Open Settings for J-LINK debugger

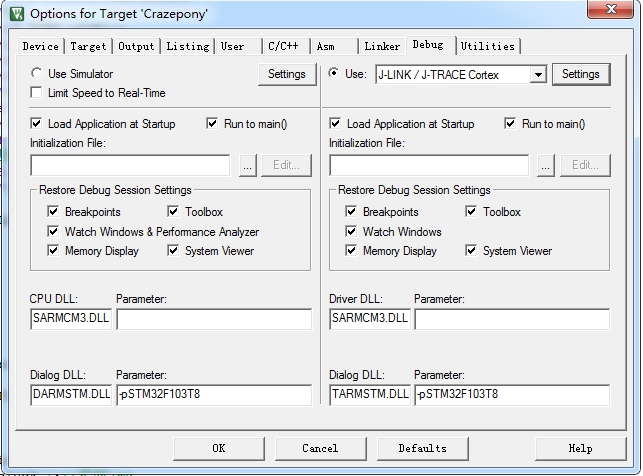(x=580, y=74)
